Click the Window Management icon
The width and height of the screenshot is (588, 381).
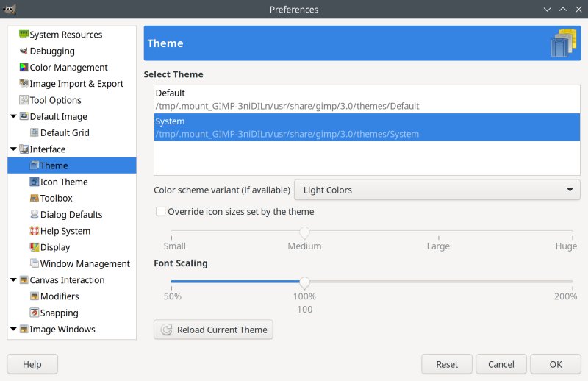click(34, 263)
